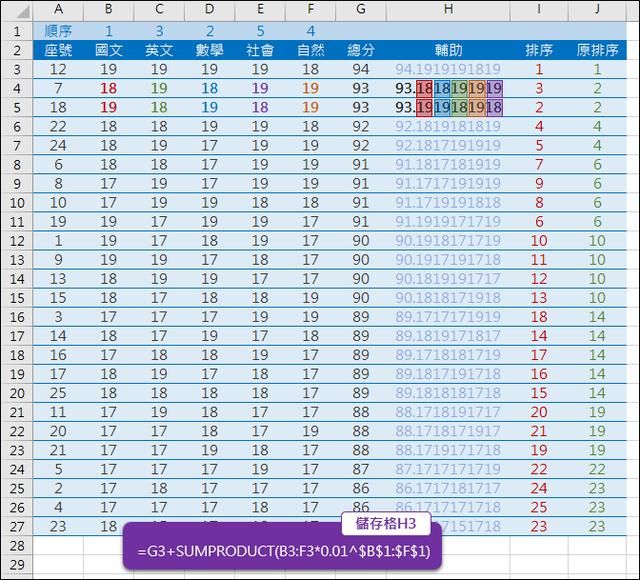Click the 原排序 header cell
The height and width of the screenshot is (580, 640).
pyautogui.click(x=597, y=50)
